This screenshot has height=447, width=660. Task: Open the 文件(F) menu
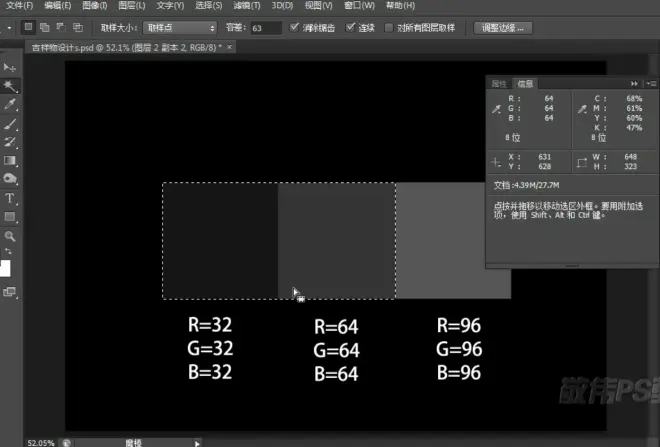coord(19,5)
